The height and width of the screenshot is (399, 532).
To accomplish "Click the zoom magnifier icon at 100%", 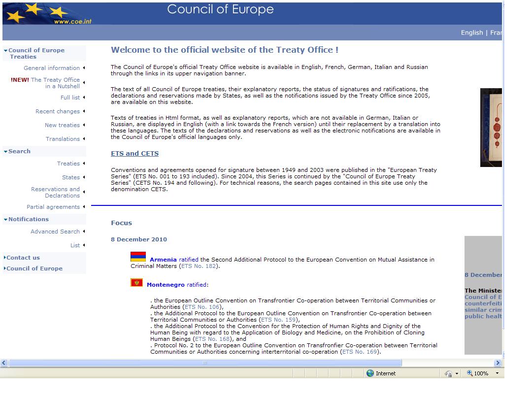I will [470, 373].
